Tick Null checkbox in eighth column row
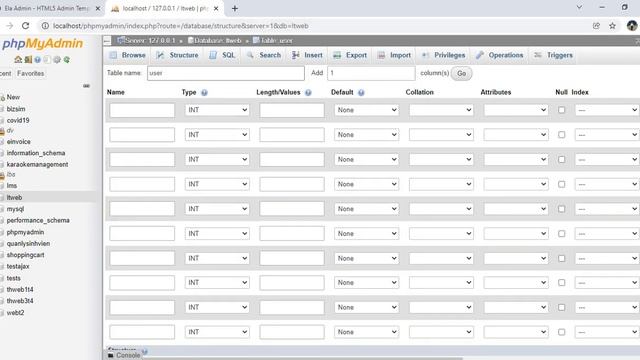Image resolution: width=640 pixels, height=360 pixels. [x=562, y=282]
